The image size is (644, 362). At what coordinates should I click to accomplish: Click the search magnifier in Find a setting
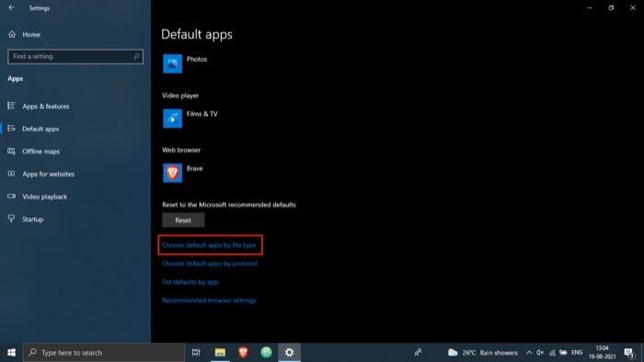[x=136, y=56]
